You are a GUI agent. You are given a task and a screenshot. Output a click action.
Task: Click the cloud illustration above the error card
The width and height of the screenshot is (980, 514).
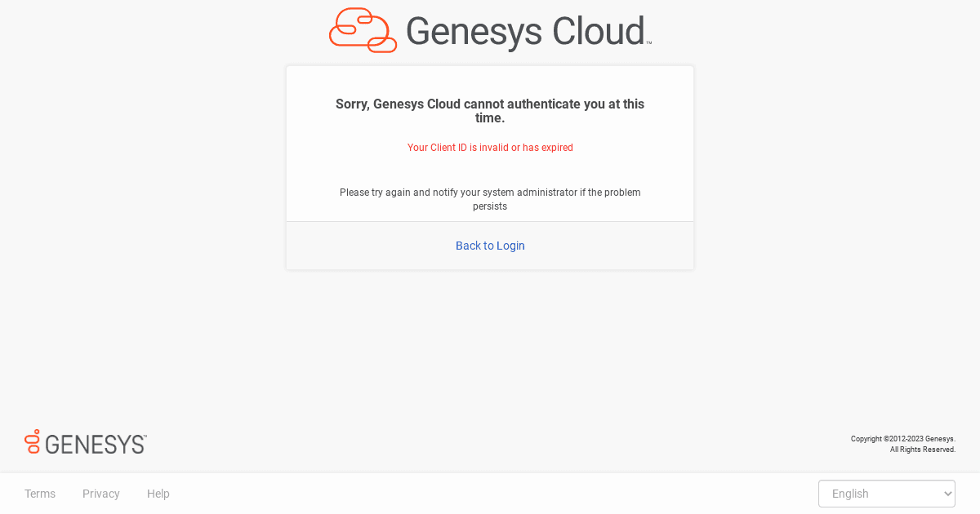(362, 30)
